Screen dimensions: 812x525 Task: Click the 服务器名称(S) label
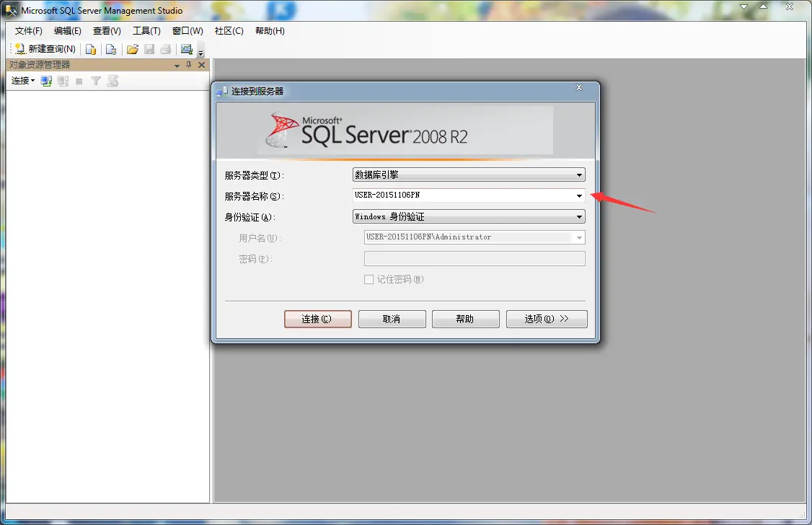(x=255, y=196)
